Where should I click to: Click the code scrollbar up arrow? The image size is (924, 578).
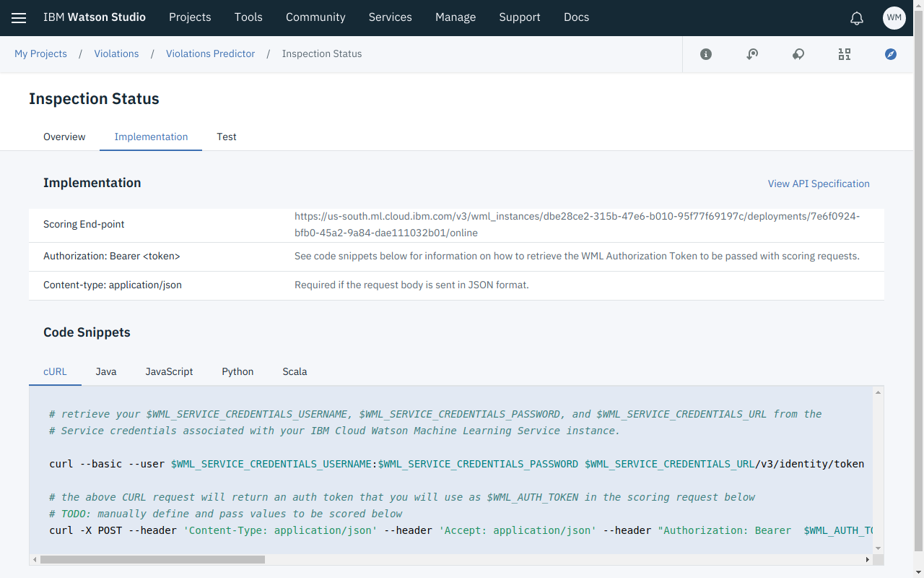[879, 392]
